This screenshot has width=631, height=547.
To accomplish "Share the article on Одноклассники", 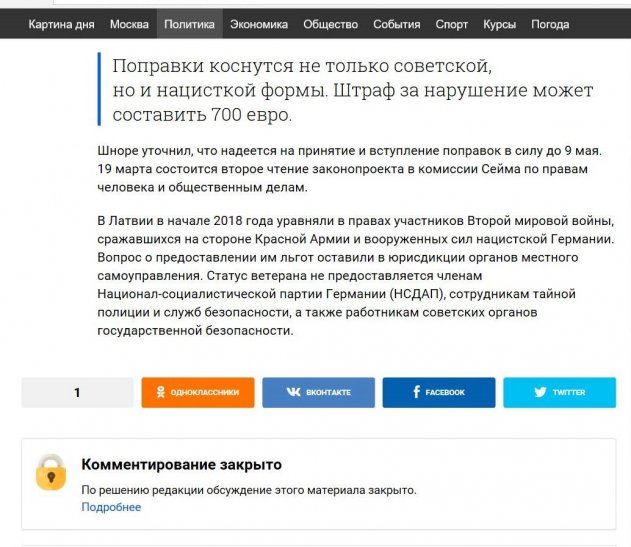I will [197, 393].
